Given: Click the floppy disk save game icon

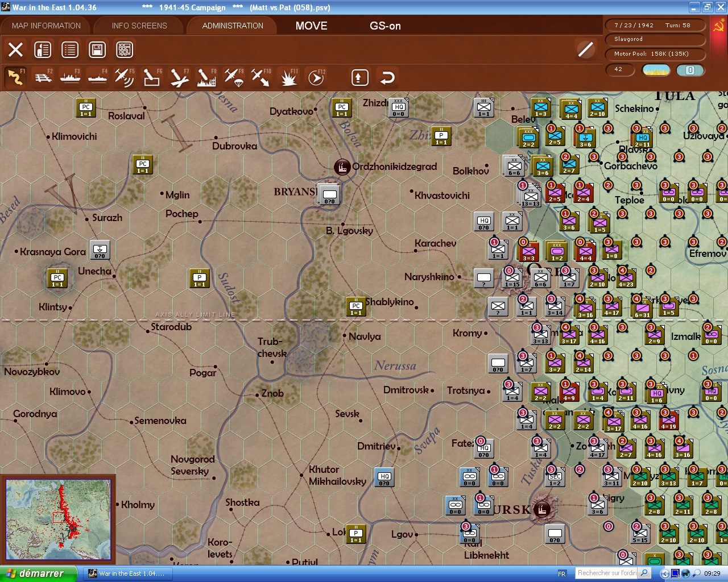Looking at the screenshot, I should coord(97,49).
